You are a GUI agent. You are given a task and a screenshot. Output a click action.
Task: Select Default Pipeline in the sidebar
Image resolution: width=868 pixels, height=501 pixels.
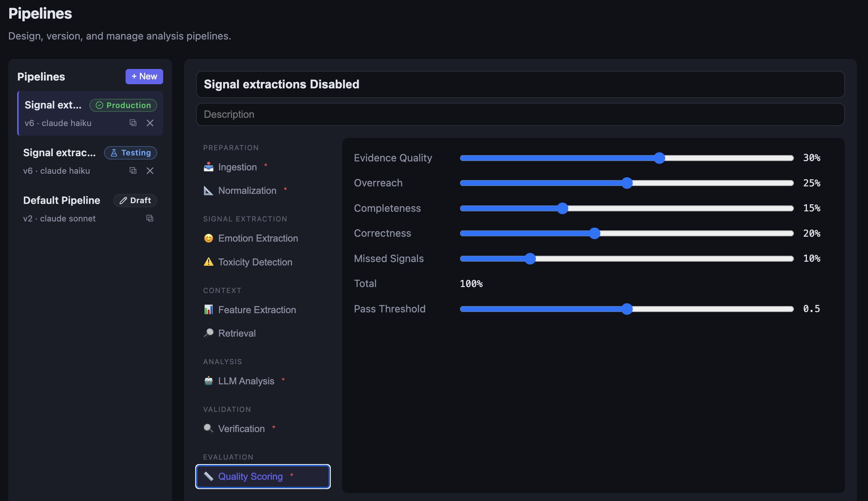coord(62,200)
